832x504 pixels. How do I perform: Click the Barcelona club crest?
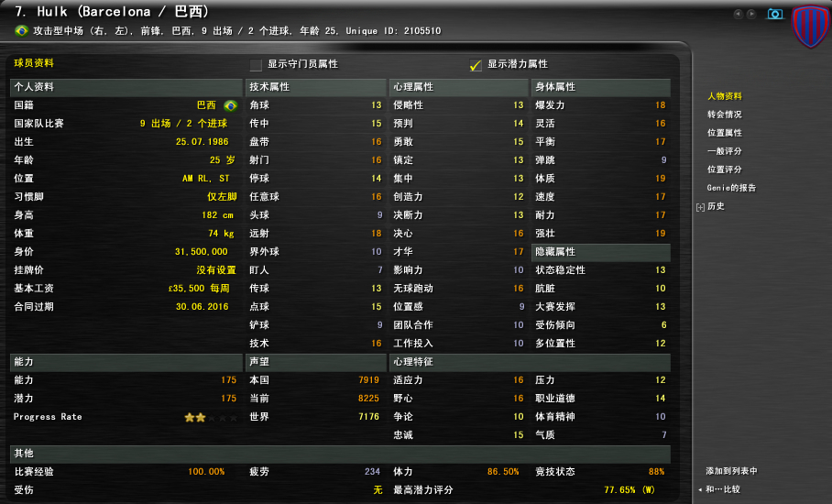point(810,26)
